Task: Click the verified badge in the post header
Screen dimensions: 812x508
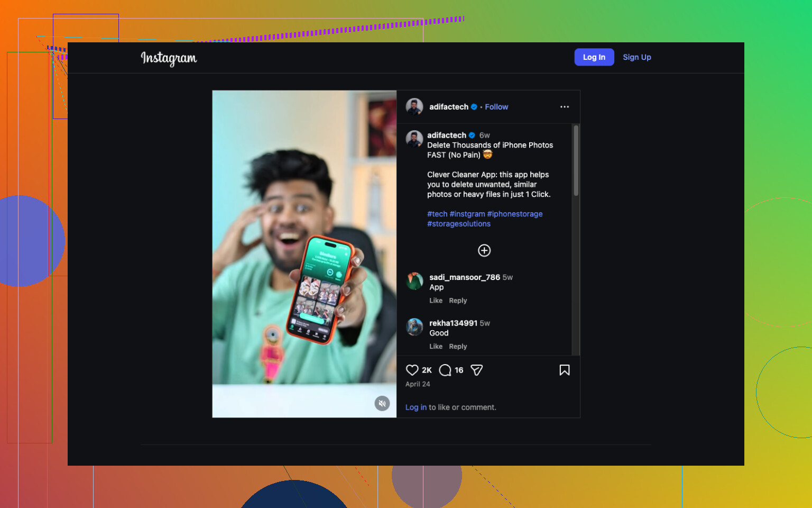Action: (474, 107)
